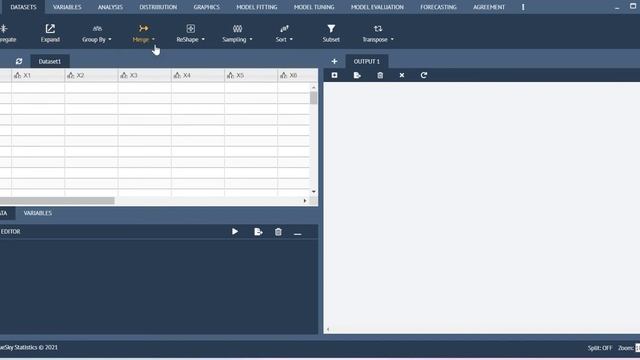Click the data grid vertical scrollbar thumb
The height and width of the screenshot is (360, 640).
click(313, 98)
